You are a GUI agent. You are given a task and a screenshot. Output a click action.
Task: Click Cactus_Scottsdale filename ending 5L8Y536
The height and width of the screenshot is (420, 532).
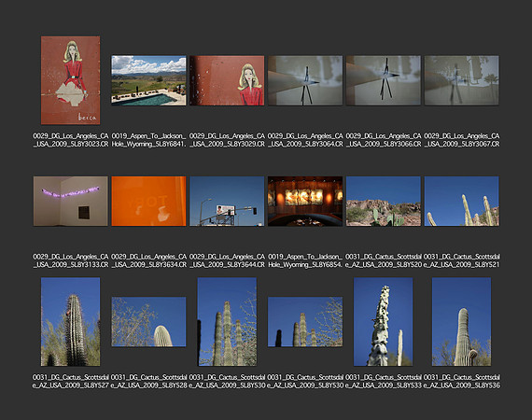[x=461, y=382]
